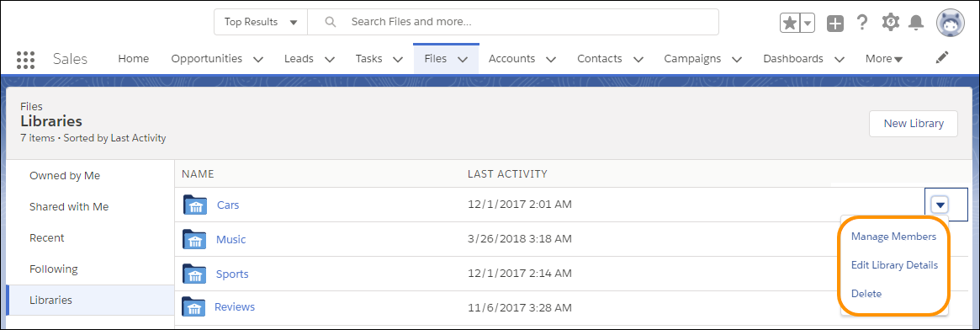The image size is (980, 330).
Task: Click the Favorites star icon
Action: [x=790, y=23]
